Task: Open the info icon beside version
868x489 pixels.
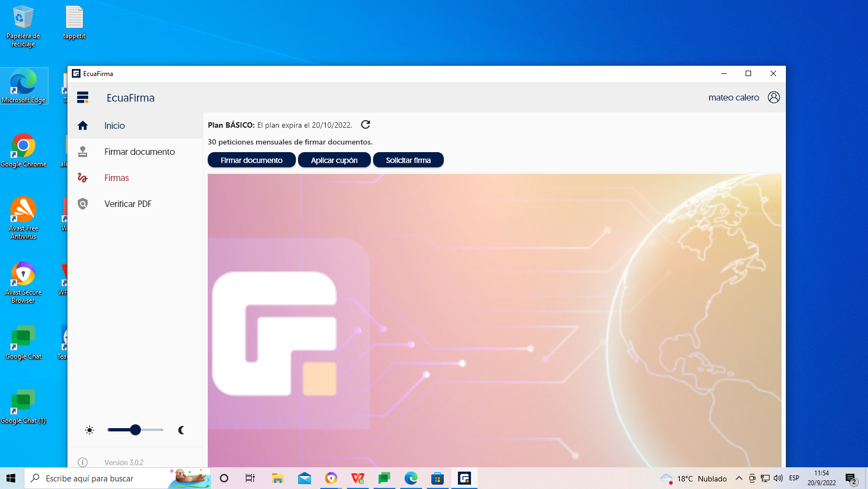Action: (x=83, y=462)
